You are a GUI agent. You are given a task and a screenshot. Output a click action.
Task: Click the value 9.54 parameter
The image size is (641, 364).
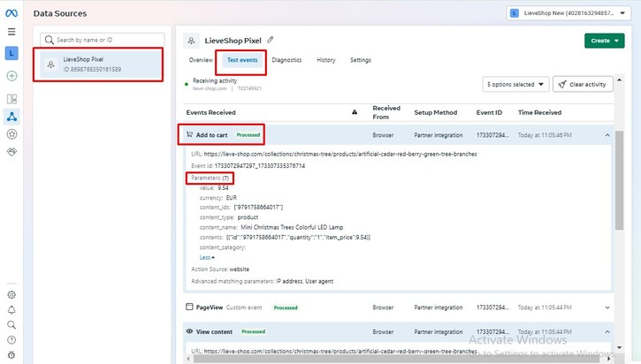click(x=223, y=188)
